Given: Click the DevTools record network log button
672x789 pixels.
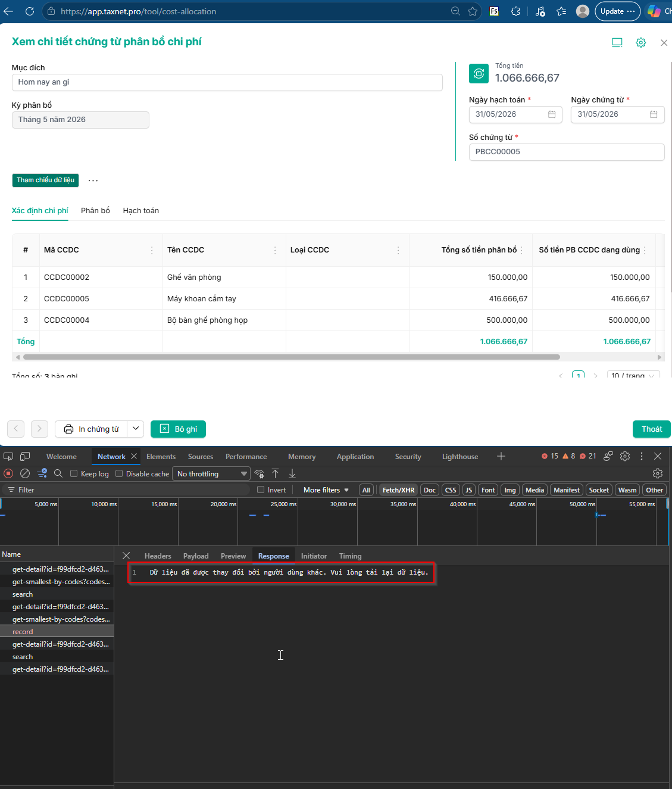Looking at the screenshot, I should coord(8,473).
